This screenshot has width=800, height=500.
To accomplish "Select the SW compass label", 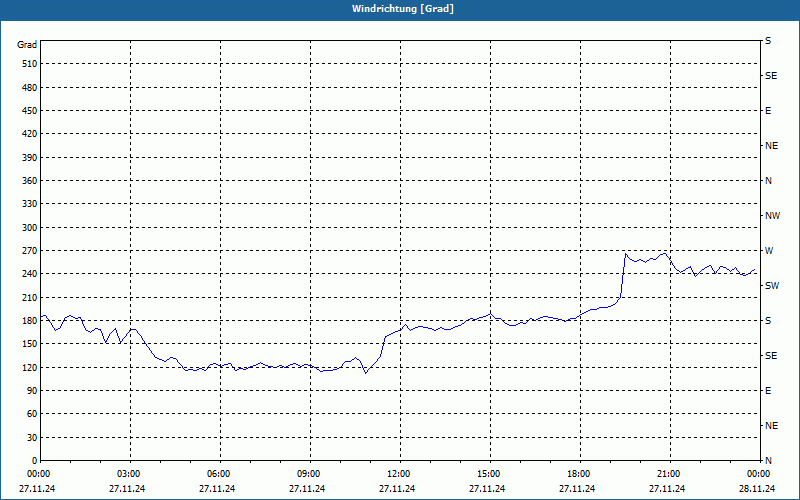I will coord(772,286).
